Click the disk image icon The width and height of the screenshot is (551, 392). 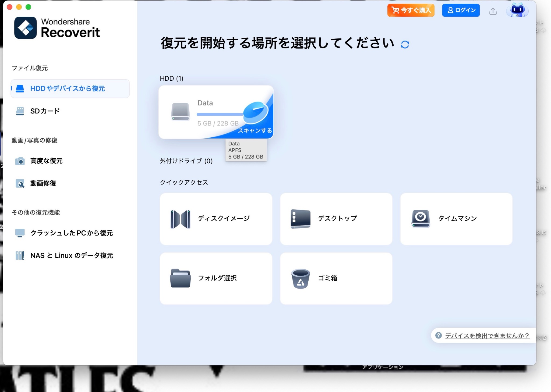click(181, 219)
